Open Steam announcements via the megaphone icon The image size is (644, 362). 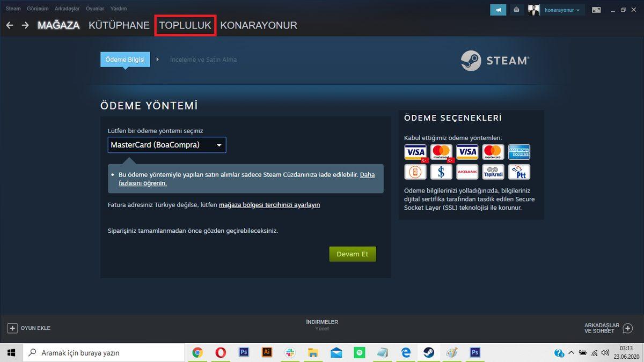pyautogui.click(x=497, y=10)
